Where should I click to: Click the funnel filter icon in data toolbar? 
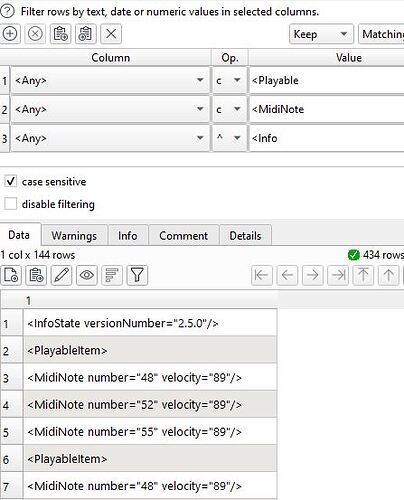tap(137, 275)
